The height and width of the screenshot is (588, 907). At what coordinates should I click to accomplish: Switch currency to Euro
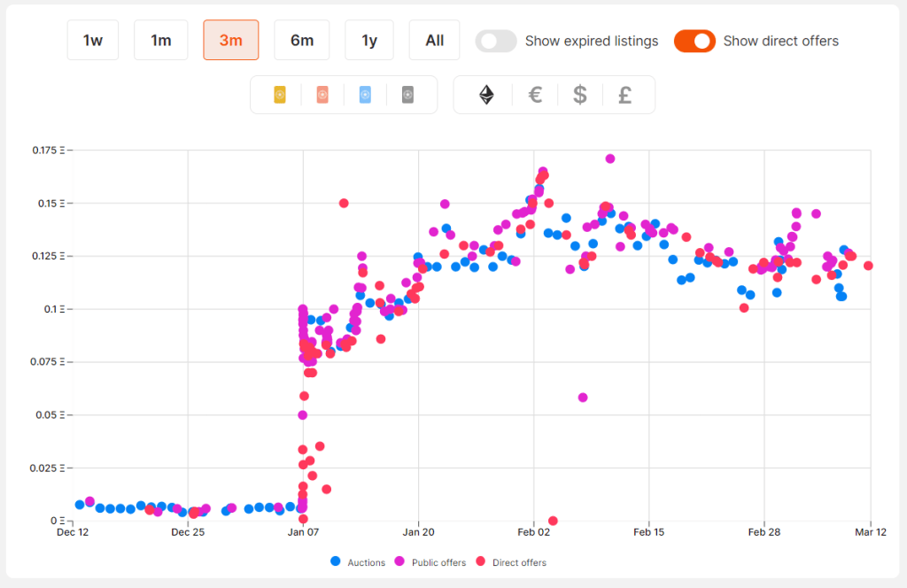(535, 95)
